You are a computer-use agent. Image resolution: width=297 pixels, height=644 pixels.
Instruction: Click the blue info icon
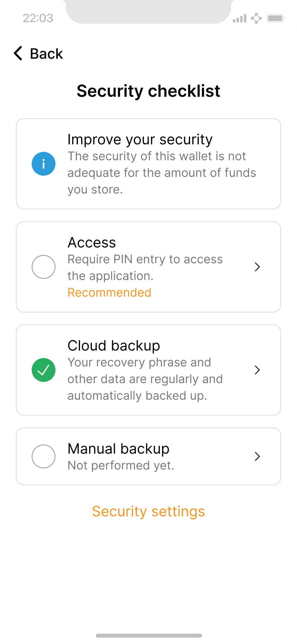coord(44,164)
